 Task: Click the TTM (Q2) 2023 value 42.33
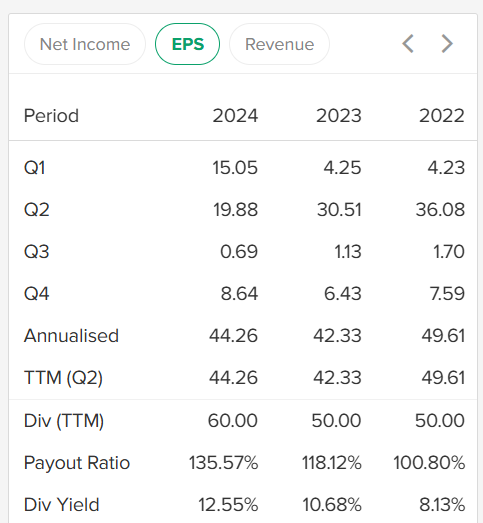337,378
